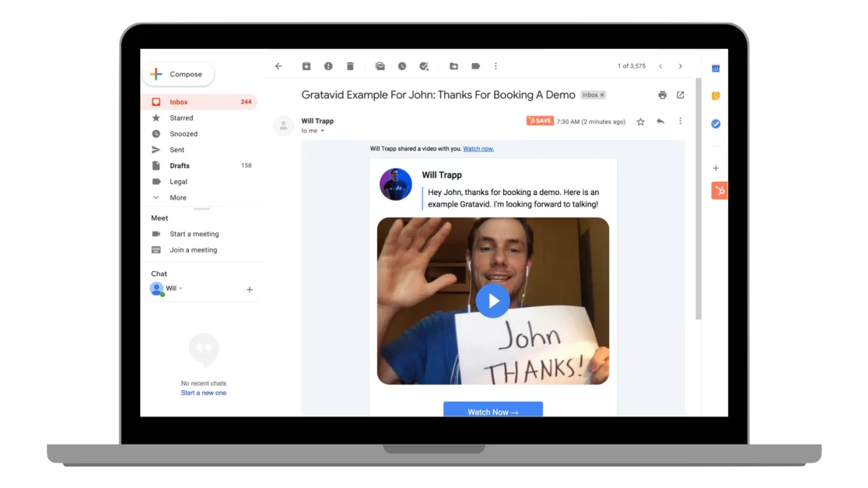Click the HubSpot SAVE button
Viewport: 868px width, 488px height.
pos(540,120)
